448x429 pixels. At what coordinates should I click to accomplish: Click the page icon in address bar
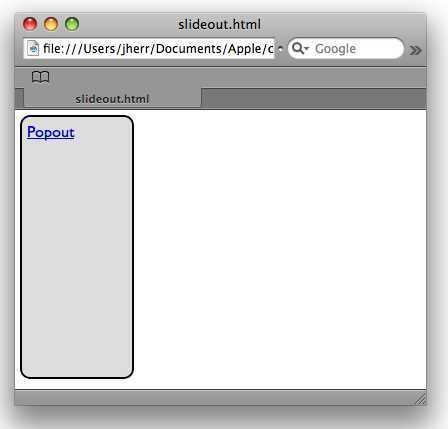tap(33, 48)
